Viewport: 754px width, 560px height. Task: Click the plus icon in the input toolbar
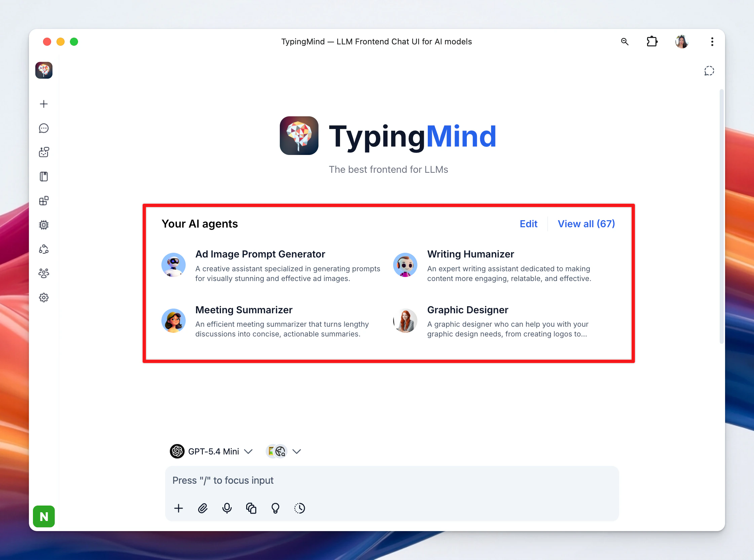coord(178,508)
